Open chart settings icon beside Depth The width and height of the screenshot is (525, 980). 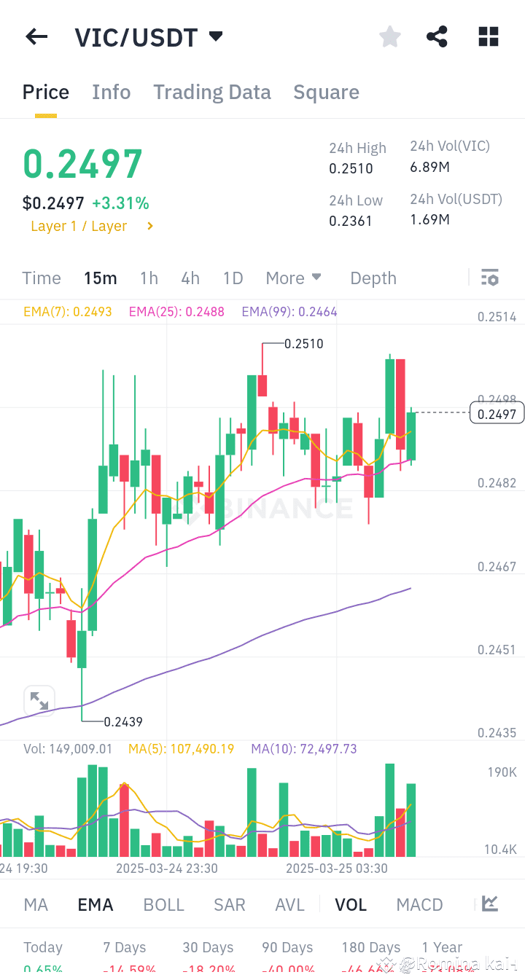pos(490,278)
